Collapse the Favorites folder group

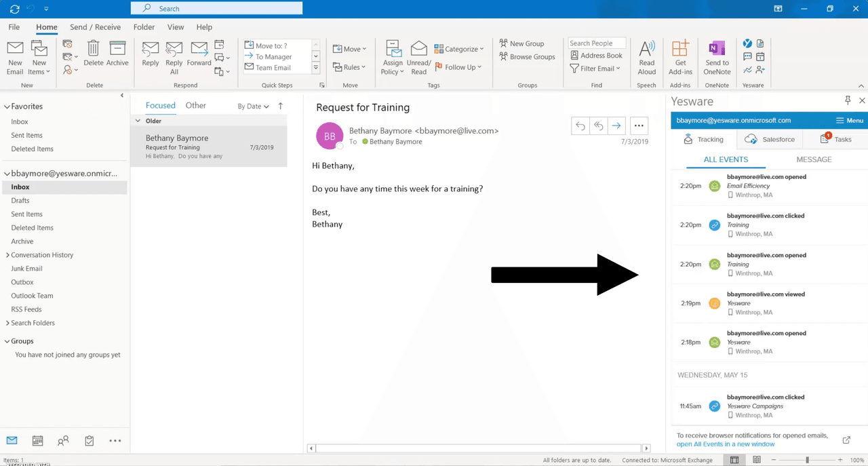pyautogui.click(x=7, y=106)
